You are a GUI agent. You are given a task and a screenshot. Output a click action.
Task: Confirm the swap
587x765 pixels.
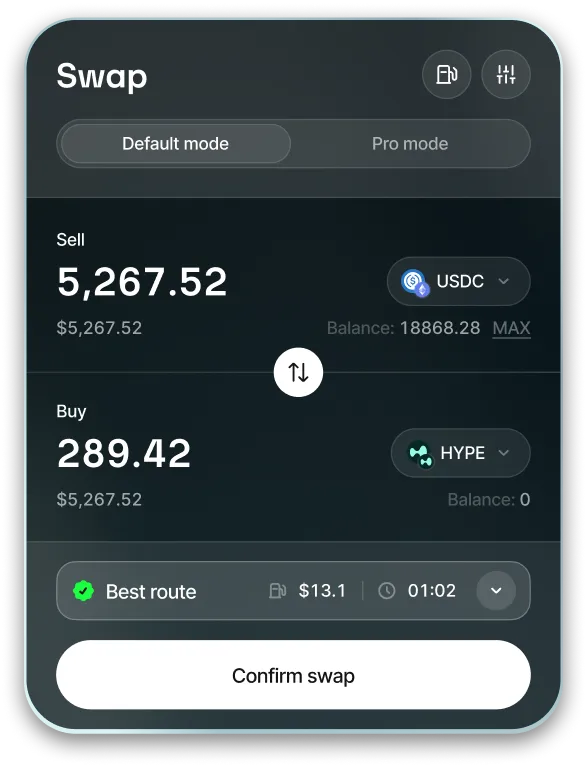(293, 675)
